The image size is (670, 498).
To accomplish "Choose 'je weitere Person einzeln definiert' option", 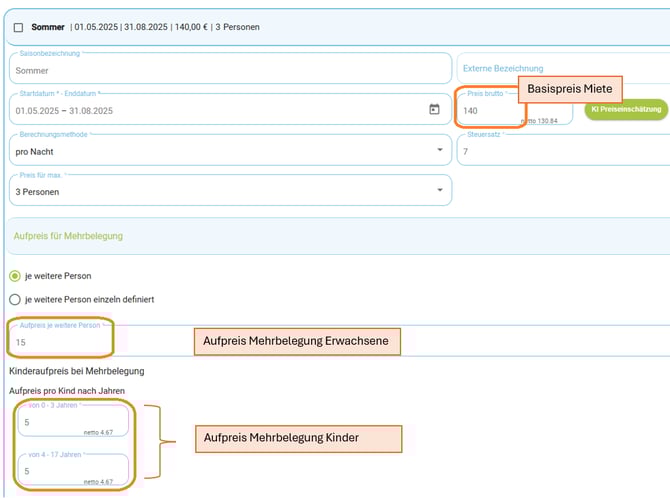I will [15, 299].
